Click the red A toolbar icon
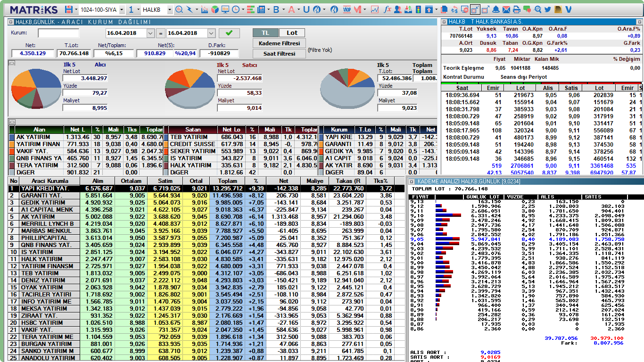The image size is (644, 362). pyautogui.click(x=291, y=9)
